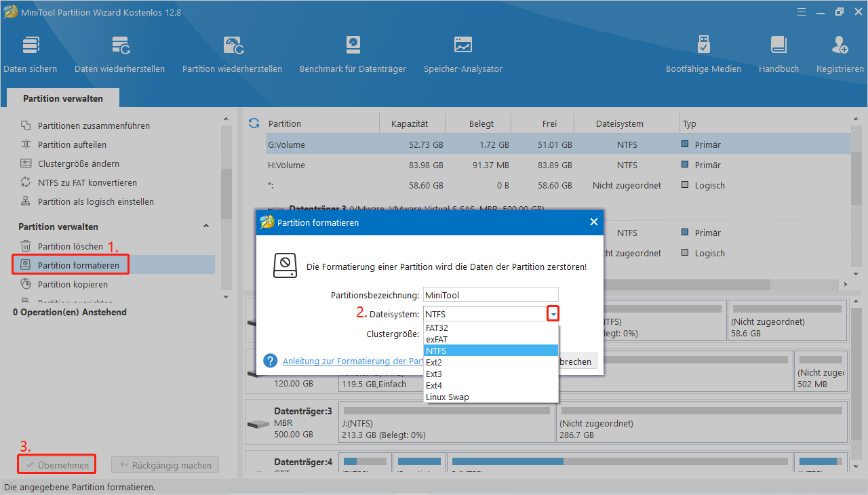Collapse the Partition verwalten section
Viewport: 868px width, 495px height.
pyautogui.click(x=206, y=226)
